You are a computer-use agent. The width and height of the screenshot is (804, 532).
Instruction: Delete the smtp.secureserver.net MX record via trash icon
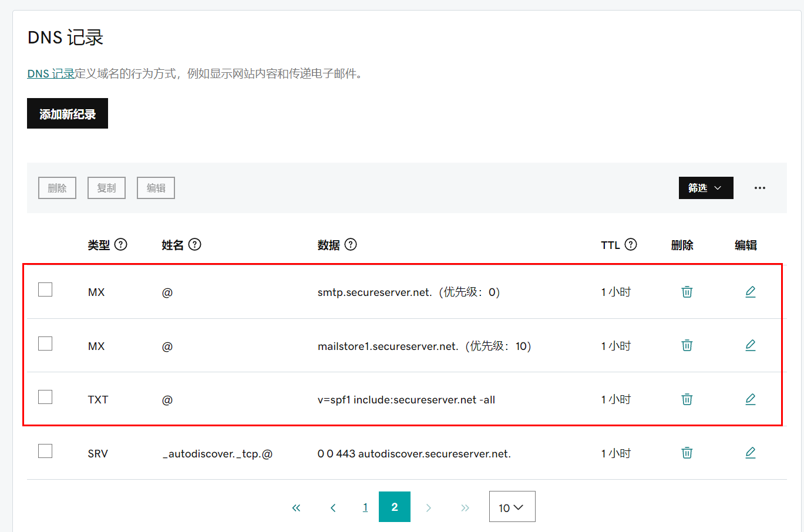click(x=687, y=292)
